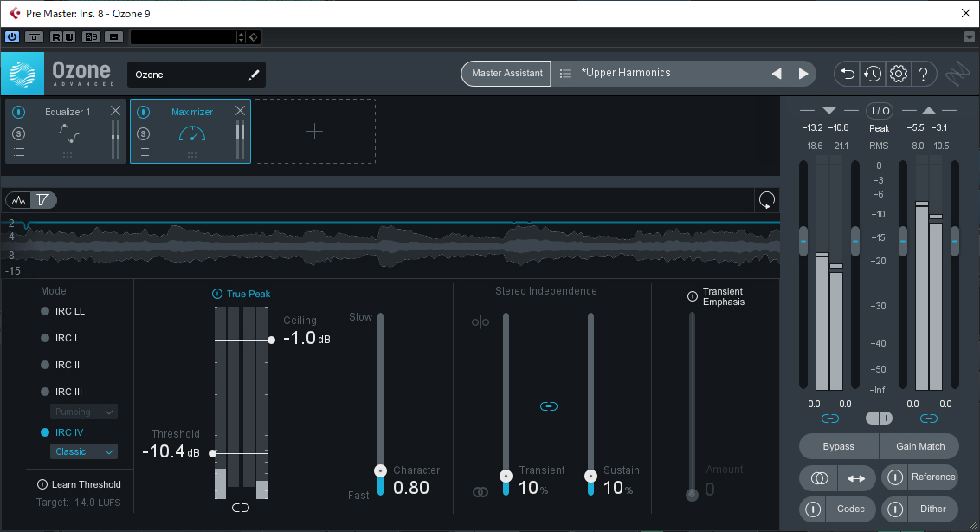Select the IRC I mode
This screenshot has height=532, width=980.
[x=59, y=338]
